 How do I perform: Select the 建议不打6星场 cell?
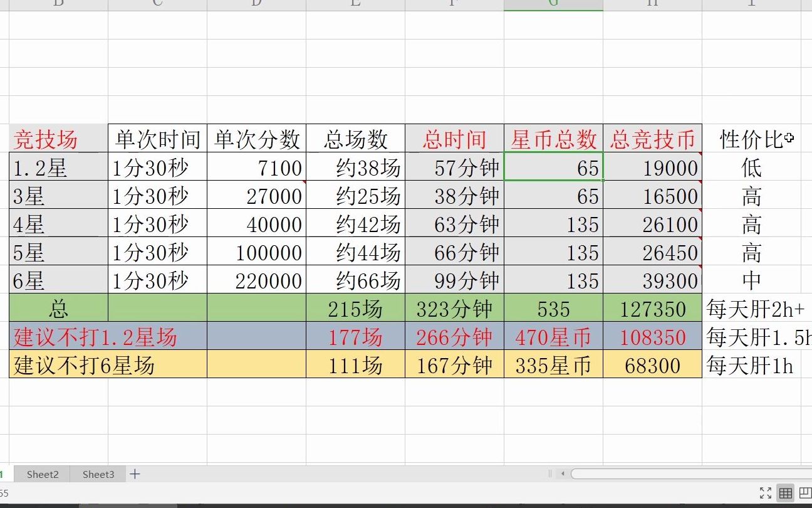pos(108,364)
